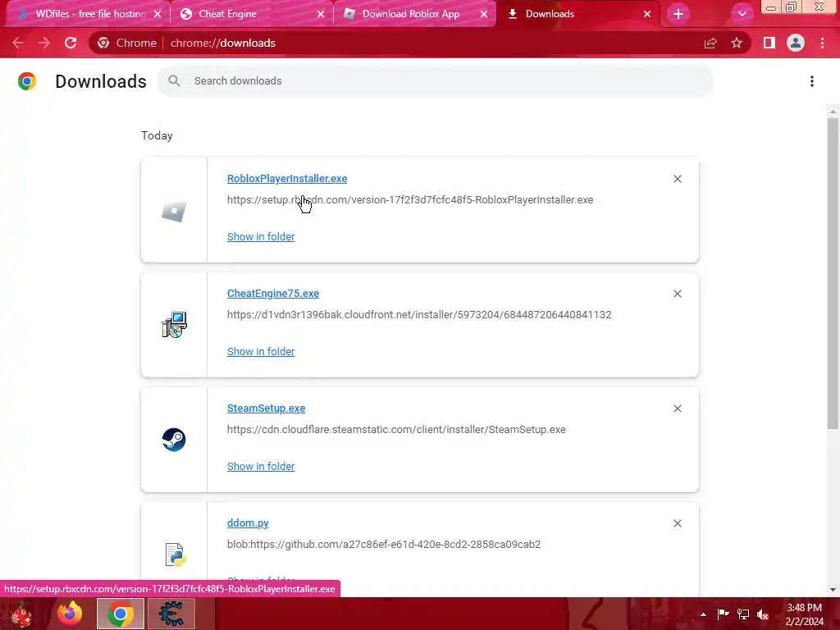The width and height of the screenshot is (840, 630).
Task: Switch to the Cheat Engine tab
Action: point(251,14)
